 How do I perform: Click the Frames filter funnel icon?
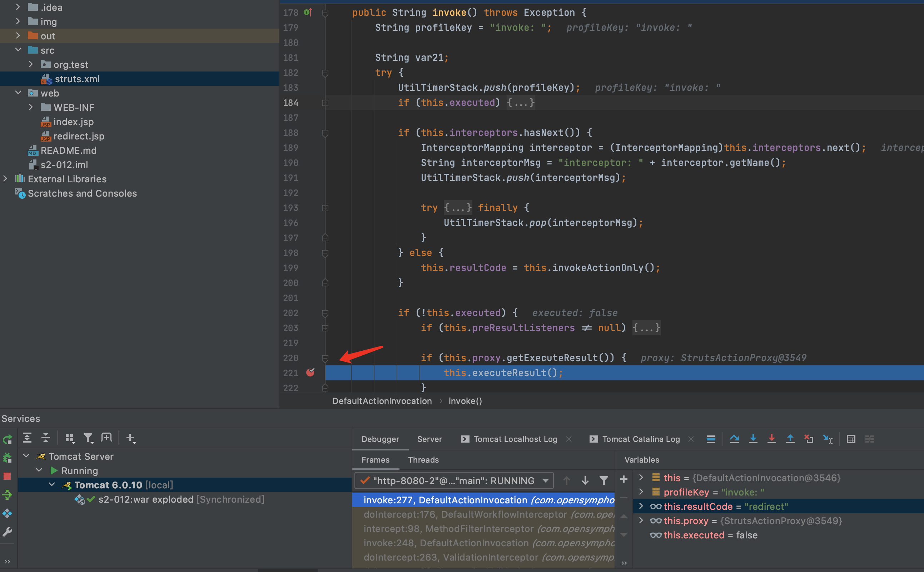click(604, 480)
